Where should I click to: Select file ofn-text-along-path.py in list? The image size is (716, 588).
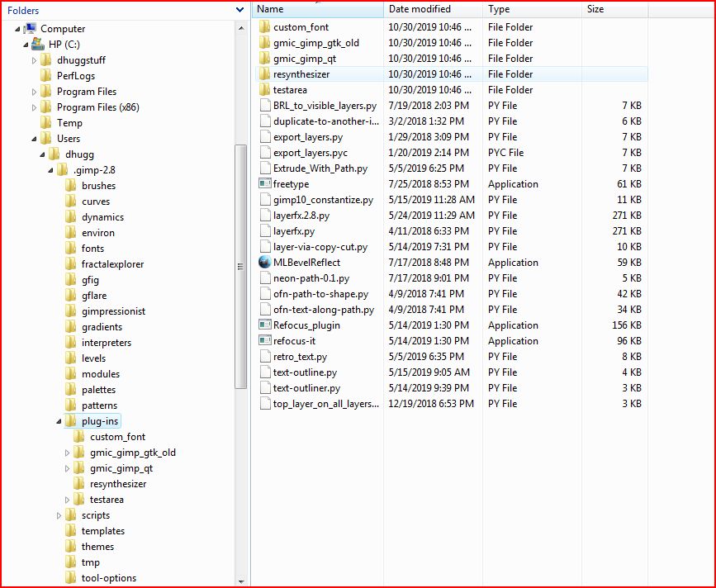tap(323, 310)
